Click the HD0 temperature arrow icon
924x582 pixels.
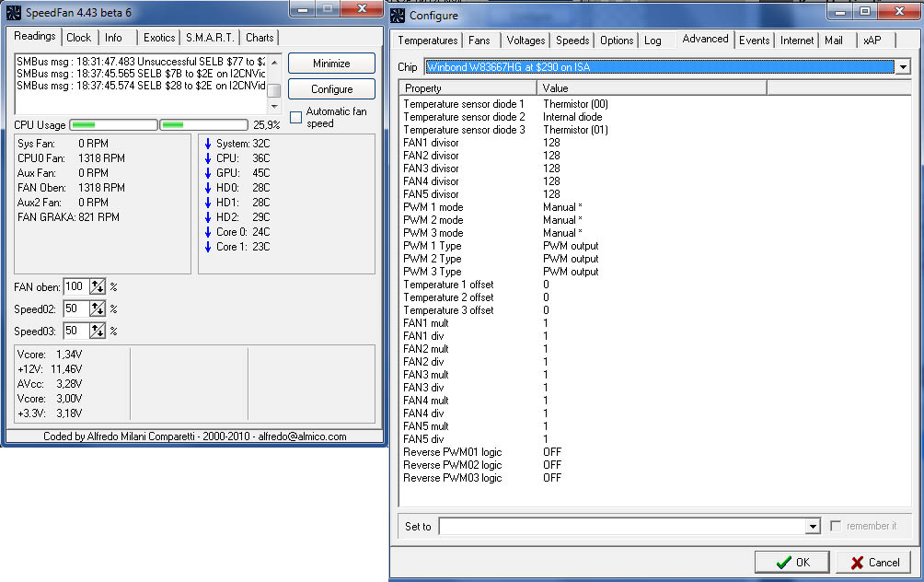click(x=207, y=188)
